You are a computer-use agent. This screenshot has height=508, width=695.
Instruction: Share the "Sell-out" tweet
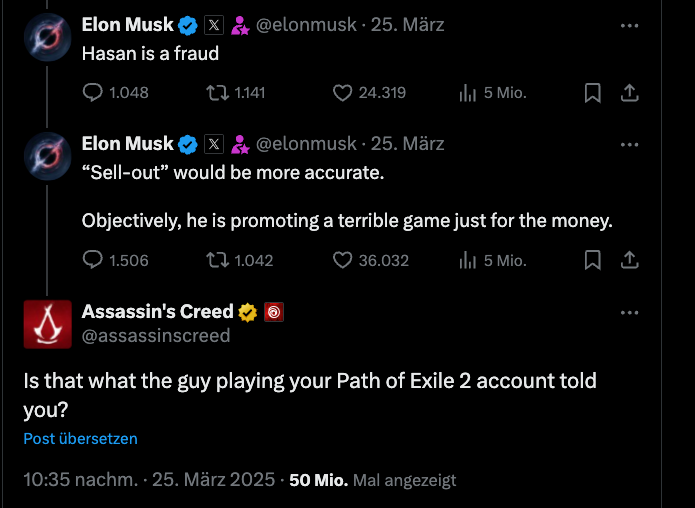coord(630,260)
